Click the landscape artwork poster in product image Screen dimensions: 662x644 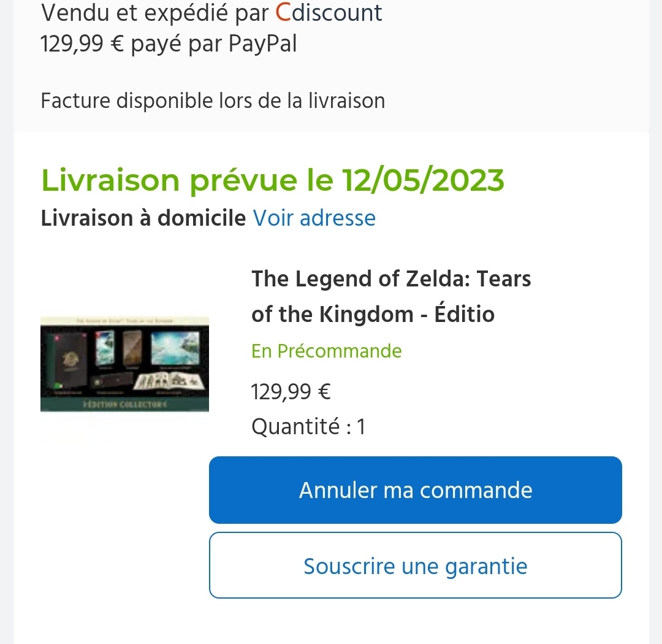click(x=175, y=348)
